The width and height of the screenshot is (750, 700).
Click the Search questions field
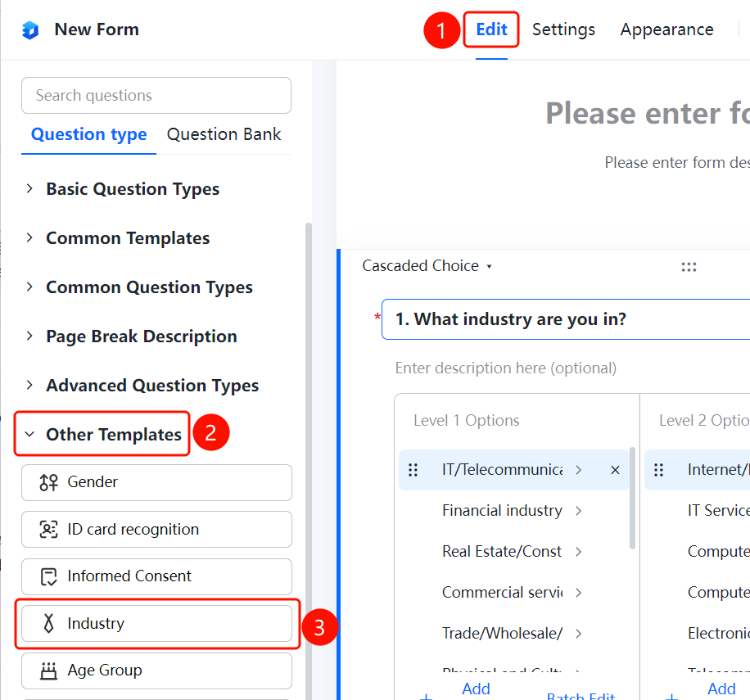point(156,96)
